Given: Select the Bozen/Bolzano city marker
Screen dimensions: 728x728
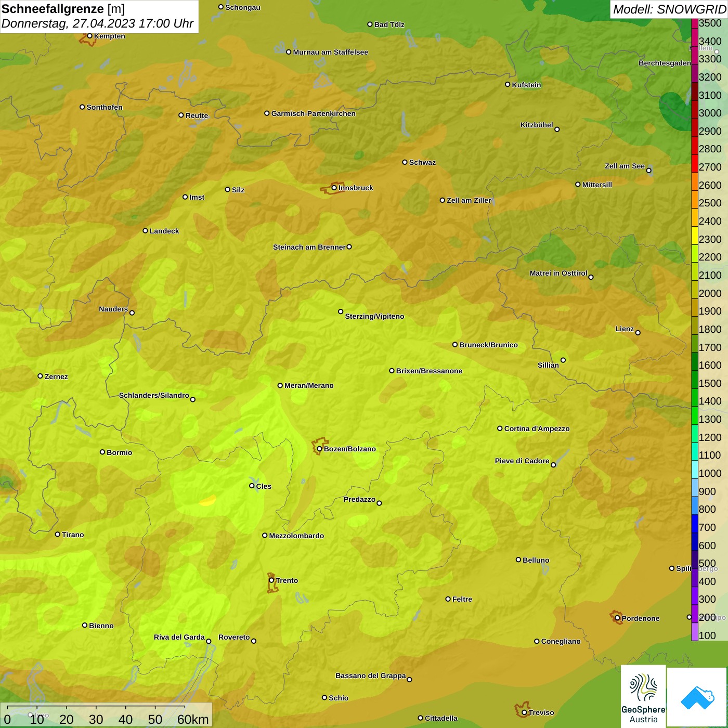Looking at the screenshot, I should (x=319, y=449).
